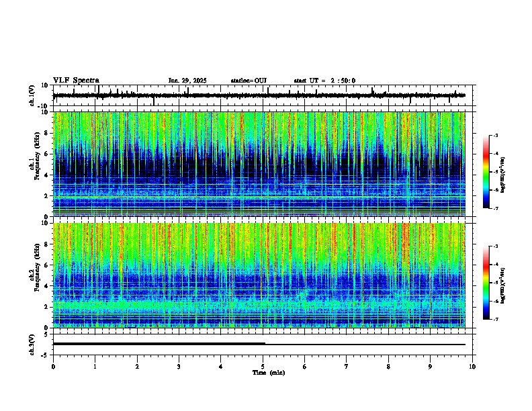Viewport: 532px width, 411px height.
Task: Select the date text ending in 29, 2025
Action: click(x=187, y=81)
